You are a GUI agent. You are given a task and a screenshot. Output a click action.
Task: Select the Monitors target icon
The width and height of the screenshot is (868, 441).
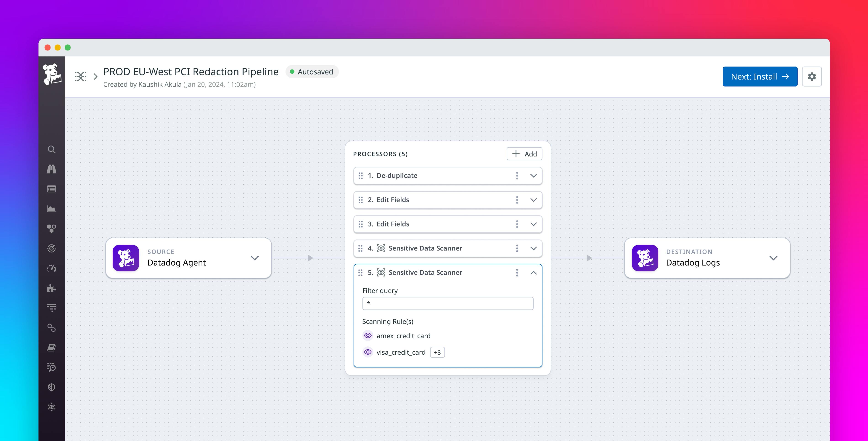(52, 248)
